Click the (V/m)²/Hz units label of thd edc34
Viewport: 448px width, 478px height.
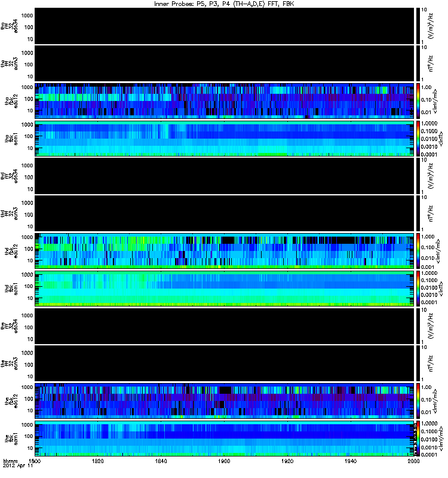click(431, 176)
